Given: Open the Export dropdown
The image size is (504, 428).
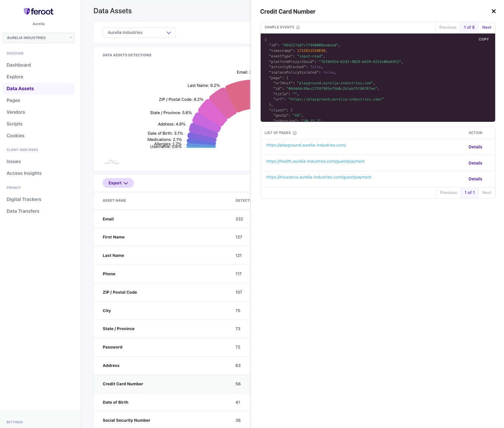Looking at the screenshot, I should [118, 183].
